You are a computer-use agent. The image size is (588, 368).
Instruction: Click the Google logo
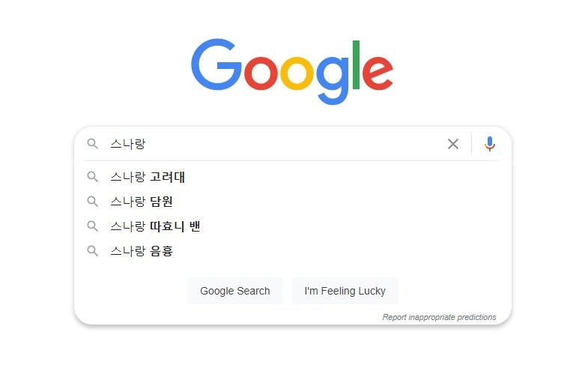(292, 71)
